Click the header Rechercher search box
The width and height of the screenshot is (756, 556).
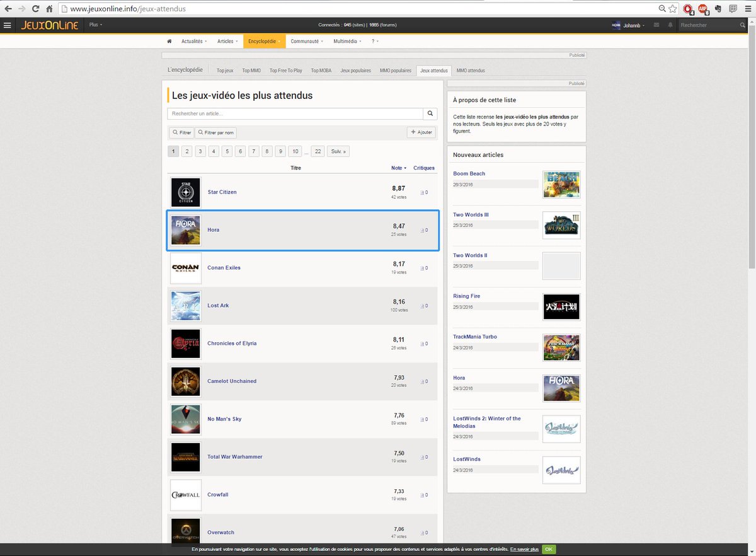coord(709,25)
